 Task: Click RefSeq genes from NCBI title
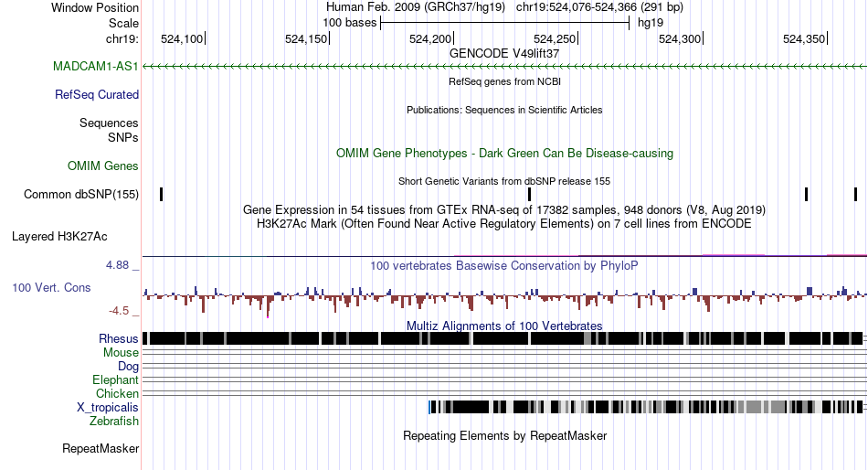(x=504, y=81)
